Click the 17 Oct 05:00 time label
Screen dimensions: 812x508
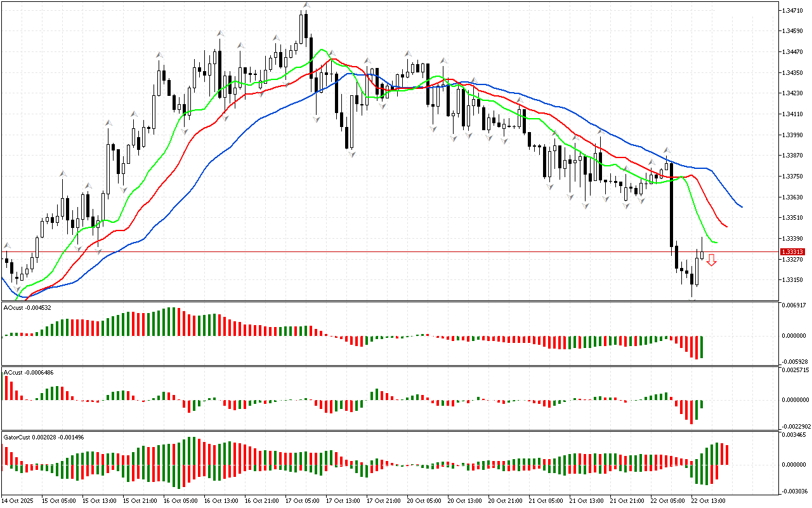click(x=301, y=500)
